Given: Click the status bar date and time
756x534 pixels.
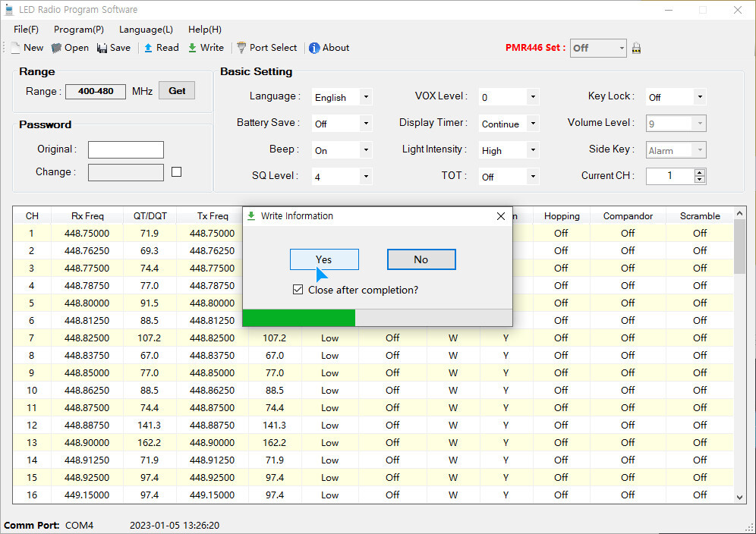Looking at the screenshot, I should (175, 526).
